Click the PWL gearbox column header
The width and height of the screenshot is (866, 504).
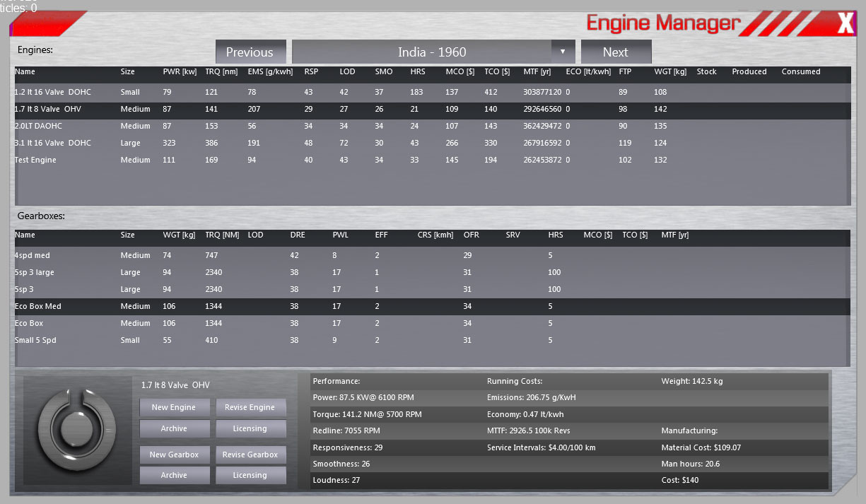[x=340, y=235]
